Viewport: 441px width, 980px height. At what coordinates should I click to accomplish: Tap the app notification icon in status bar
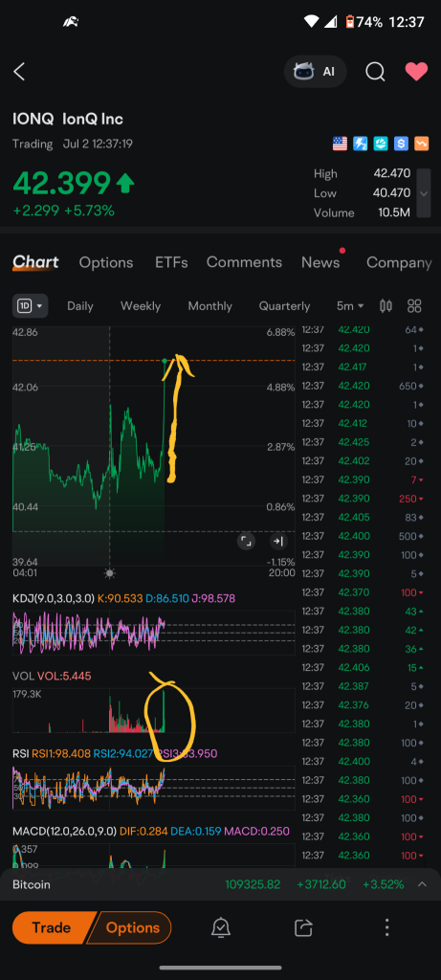click(x=69, y=22)
